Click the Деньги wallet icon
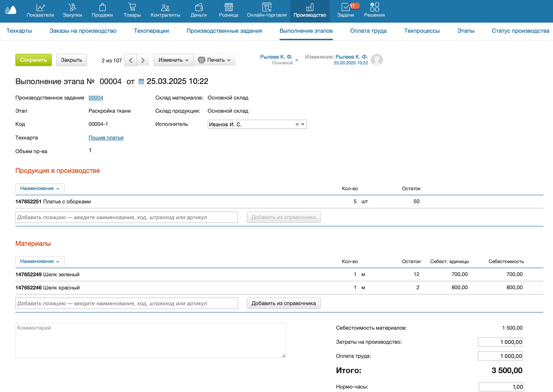Image resolution: width=553 pixels, height=392 pixels. [199, 7]
